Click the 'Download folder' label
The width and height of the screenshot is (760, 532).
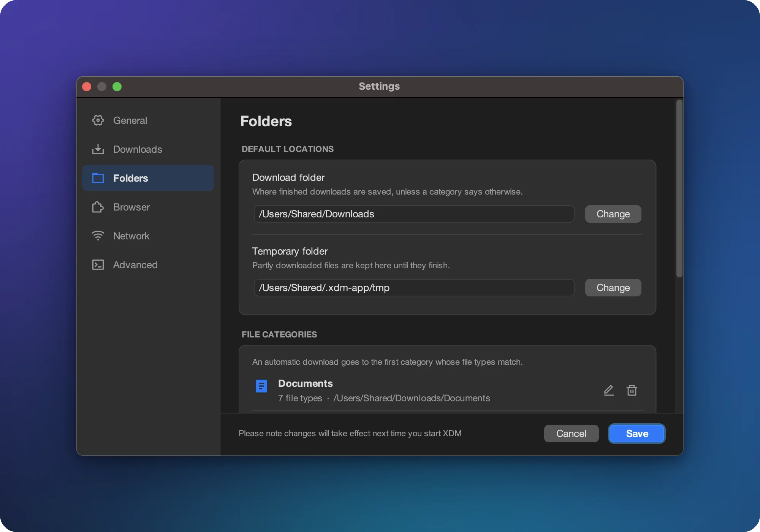[x=288, y=177]
